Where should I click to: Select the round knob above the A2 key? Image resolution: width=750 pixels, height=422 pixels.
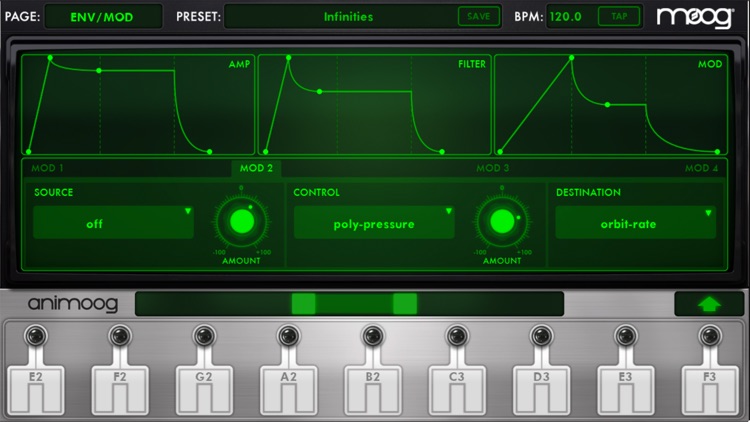tap(288, 336)
